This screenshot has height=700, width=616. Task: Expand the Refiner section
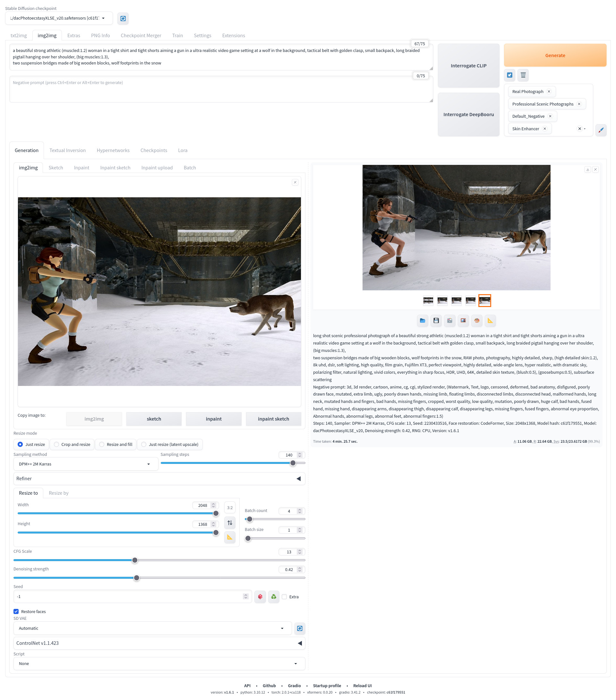click(x=159, y=478)
